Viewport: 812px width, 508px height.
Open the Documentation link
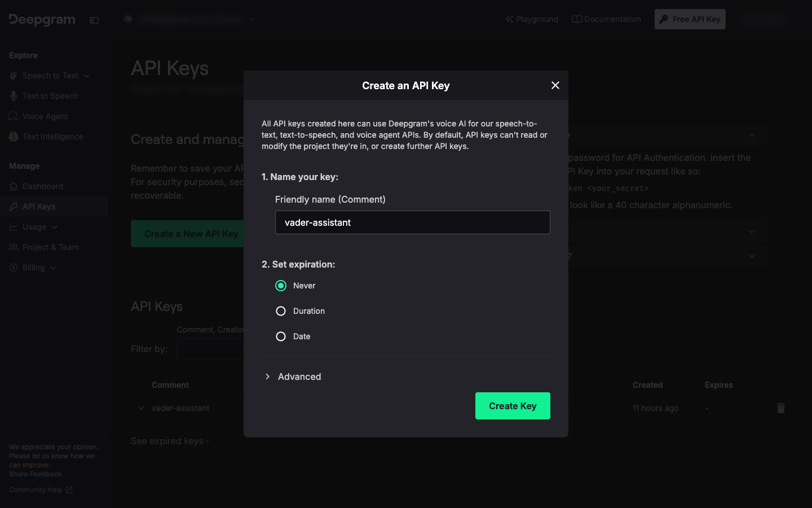pyautogui.click(x=607, y=19)
